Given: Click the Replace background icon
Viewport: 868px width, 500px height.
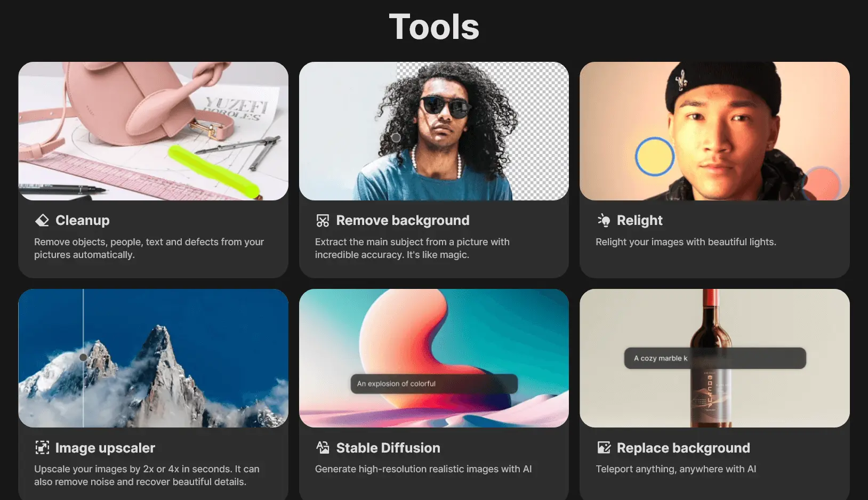Looking at the screenshot, I should pyautogui.click(x=604, y=448).
